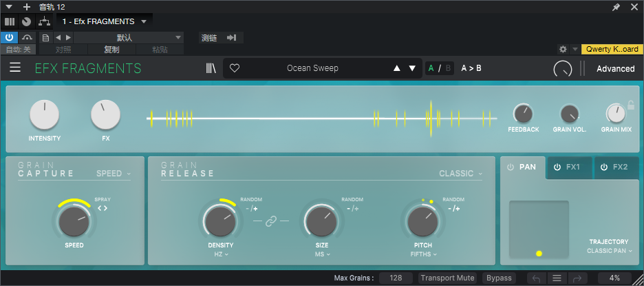Viewport: 644px width, 286px height.
Task: Click the redo arrow in bottom bar
Action: 577,278
